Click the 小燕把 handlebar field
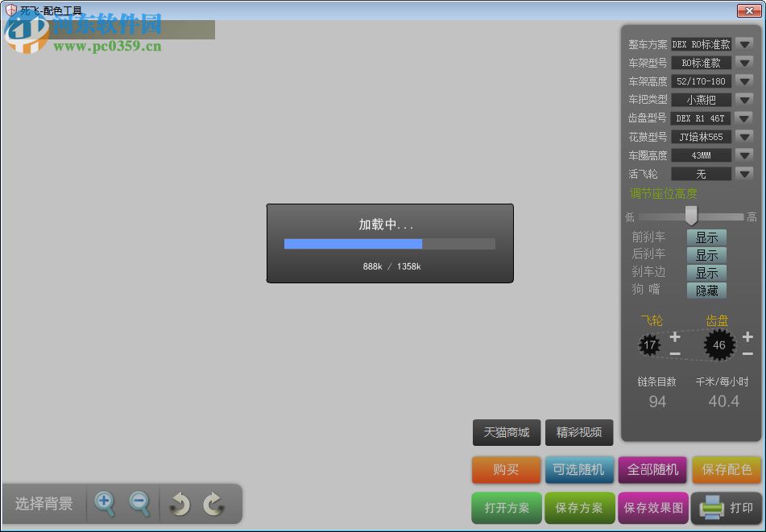766x532 pixels. point(701,100)
